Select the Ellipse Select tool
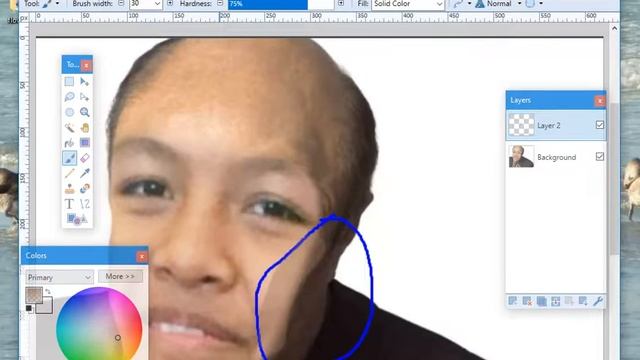The image size is (640, 360). tap(69, 112)
